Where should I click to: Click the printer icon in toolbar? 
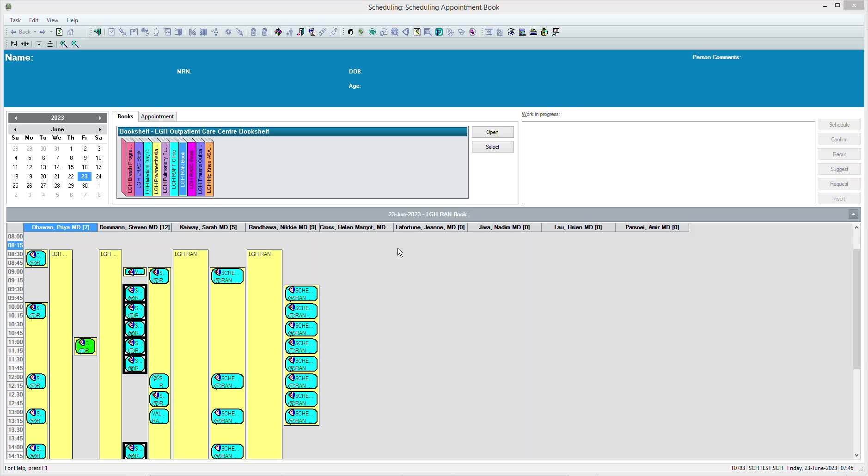pos(533,32)
